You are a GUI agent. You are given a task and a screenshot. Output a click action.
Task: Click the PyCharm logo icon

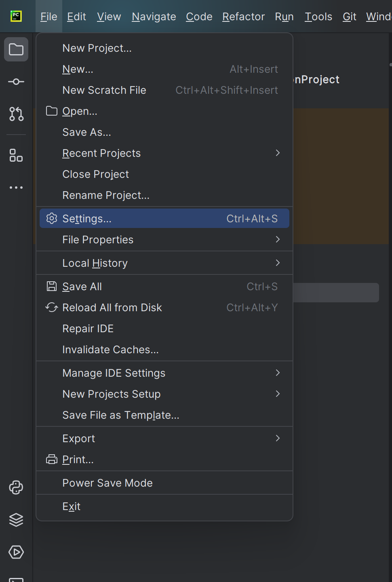point(16,16)
